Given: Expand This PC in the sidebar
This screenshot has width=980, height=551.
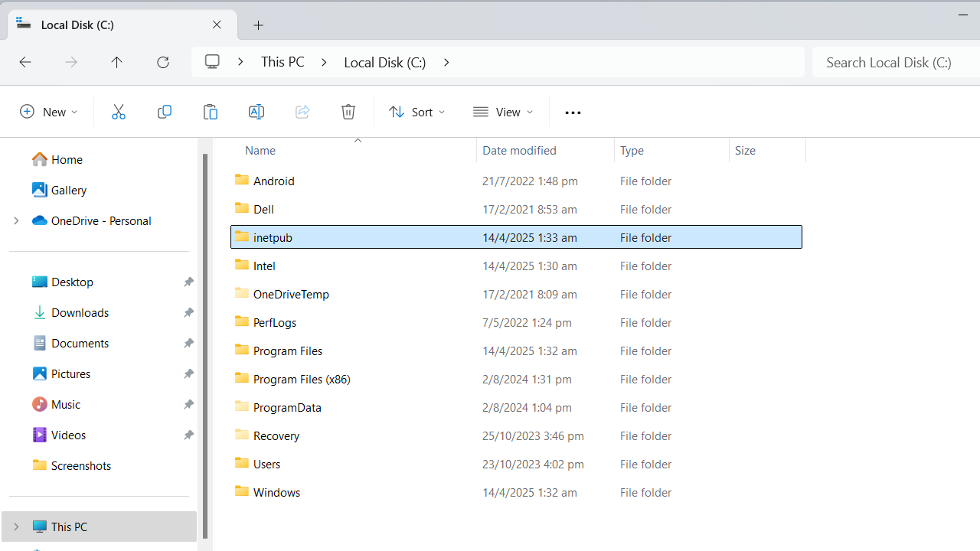Looking at the screenshot, I should 17,527.
